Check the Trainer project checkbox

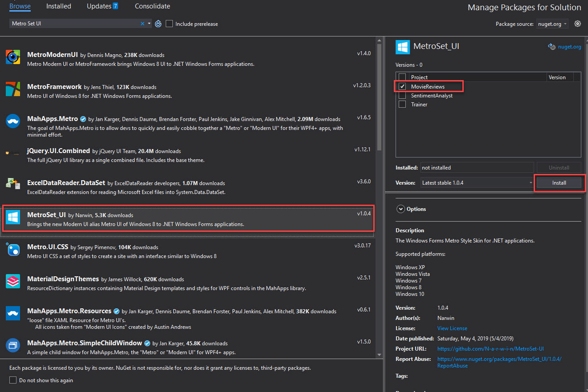[402, 104]
